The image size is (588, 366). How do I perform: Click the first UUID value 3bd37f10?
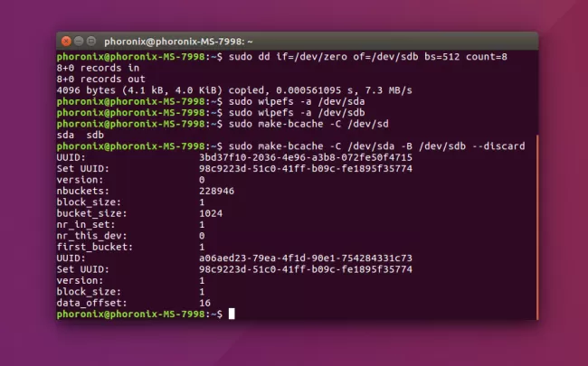305,157
